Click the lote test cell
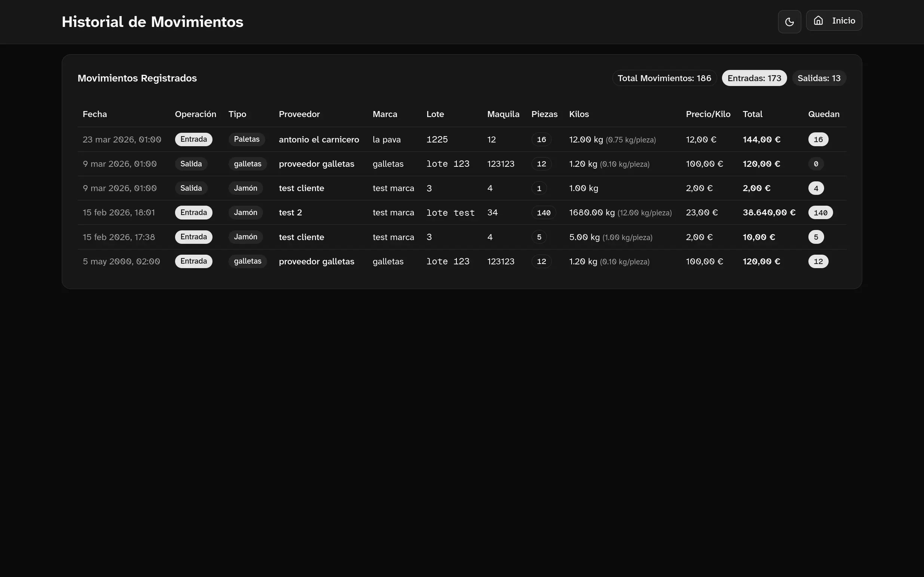Image resolution: width=924 pixels, height=577 pixels. 450,212
